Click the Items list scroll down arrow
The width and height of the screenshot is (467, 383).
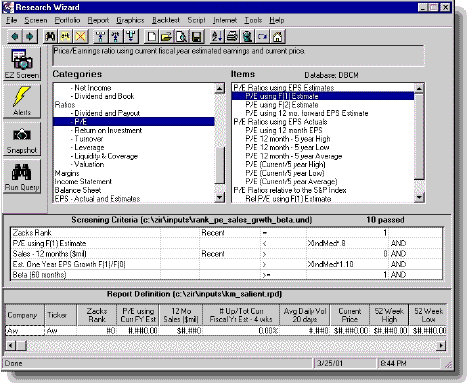(x=419, y=198)
